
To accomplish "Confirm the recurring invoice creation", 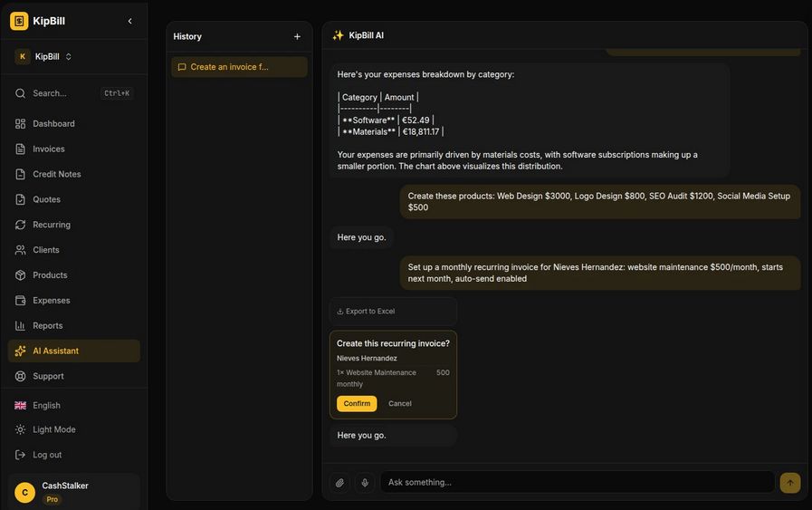I will 357,404.
